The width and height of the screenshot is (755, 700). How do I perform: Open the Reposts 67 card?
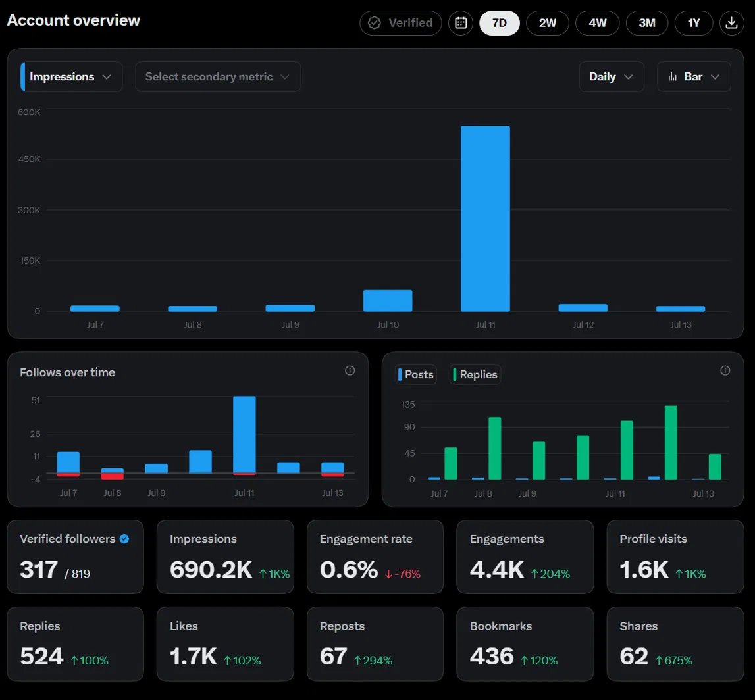(x=375, y=643)
